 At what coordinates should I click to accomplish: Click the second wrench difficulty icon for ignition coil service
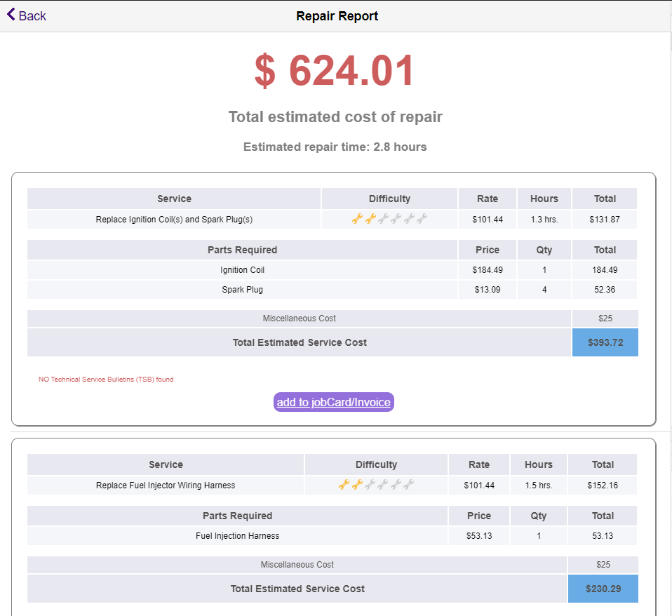(370, 219)
